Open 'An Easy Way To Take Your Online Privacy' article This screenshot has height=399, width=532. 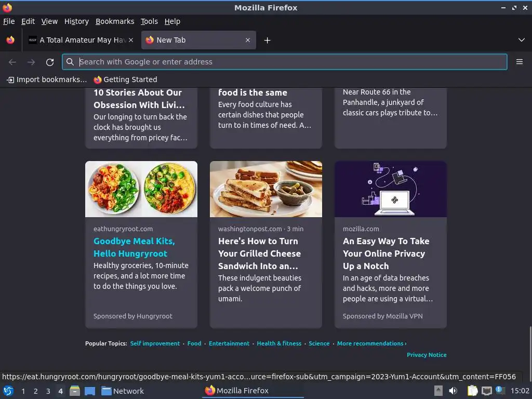coord(386,254)
